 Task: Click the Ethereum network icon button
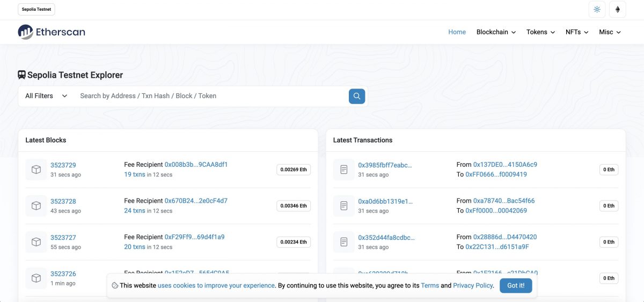point(618,9)
